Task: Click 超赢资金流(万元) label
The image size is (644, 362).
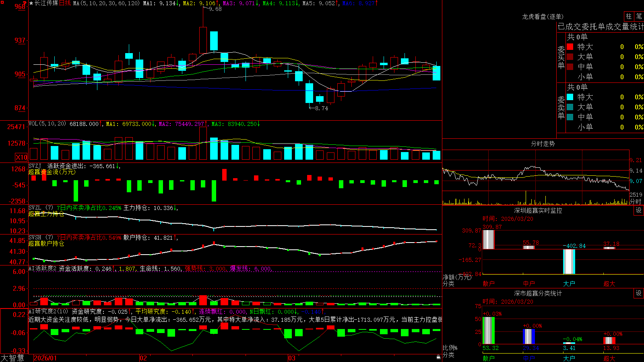Action: click(52, 172)
